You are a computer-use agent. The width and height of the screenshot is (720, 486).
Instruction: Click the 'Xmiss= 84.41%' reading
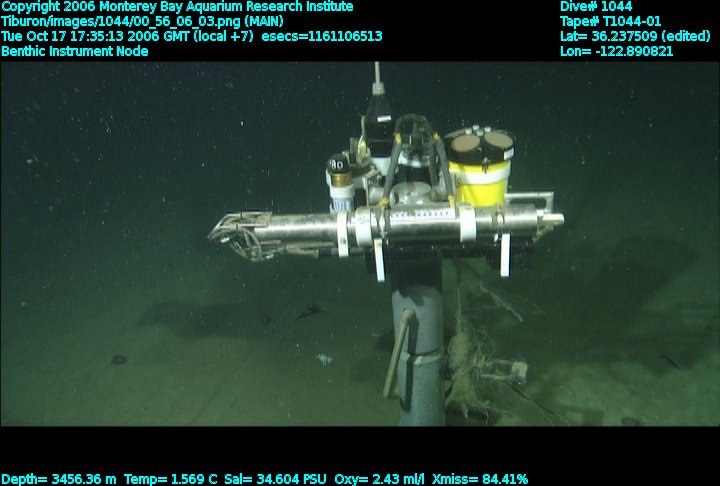pyautogui.click(x=480, y=479)
